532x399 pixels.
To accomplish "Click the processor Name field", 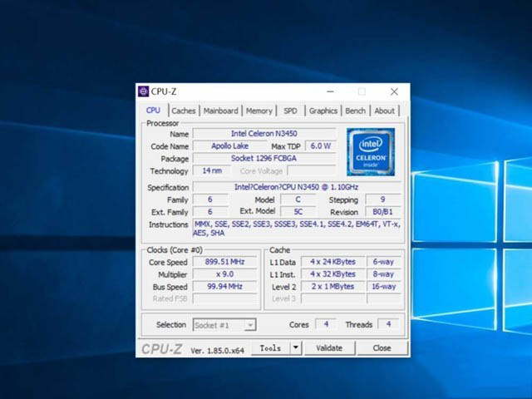I will 264,133.
